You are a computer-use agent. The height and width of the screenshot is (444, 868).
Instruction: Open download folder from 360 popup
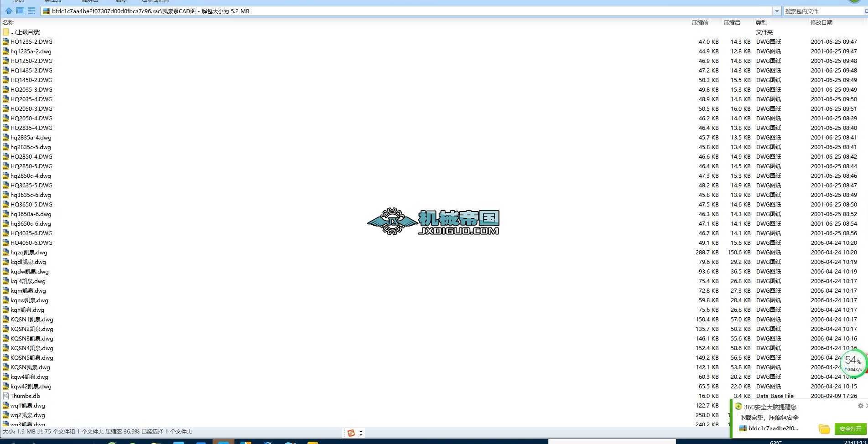824,429
